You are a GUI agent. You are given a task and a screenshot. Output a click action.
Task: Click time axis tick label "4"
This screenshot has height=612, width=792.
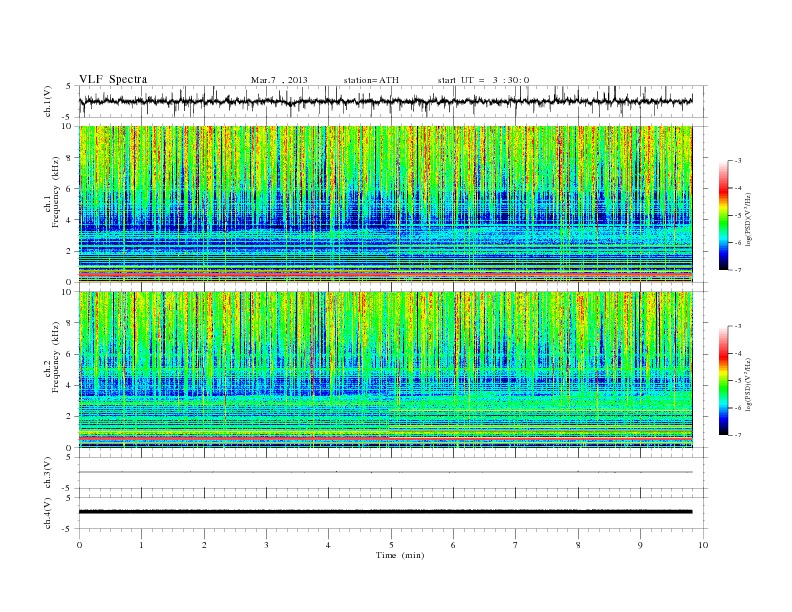pos(328,545)
